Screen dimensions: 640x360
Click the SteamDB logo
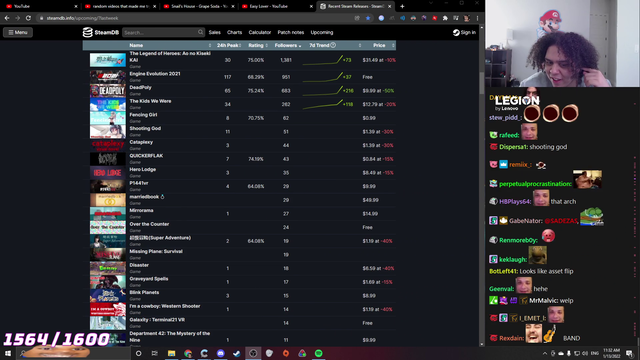click(101, 32)
